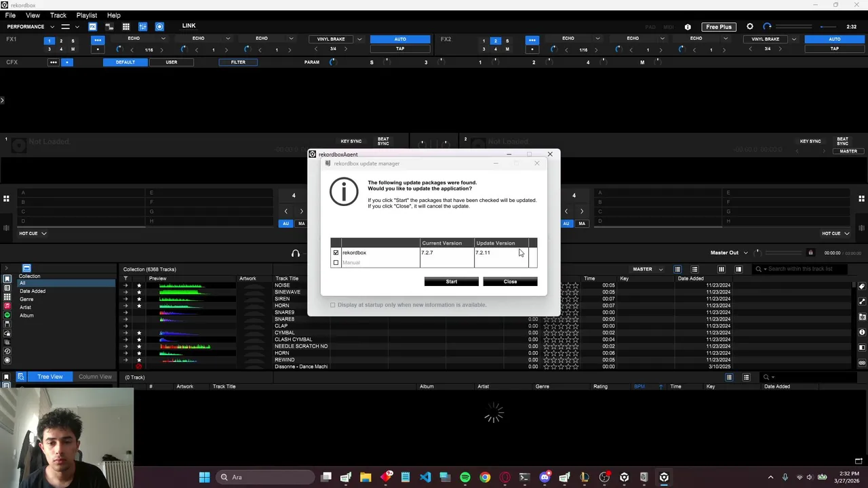Open the histories icon in browser sidebar
The height and width of the screenshot is (488, 868).
click(7, 351)
